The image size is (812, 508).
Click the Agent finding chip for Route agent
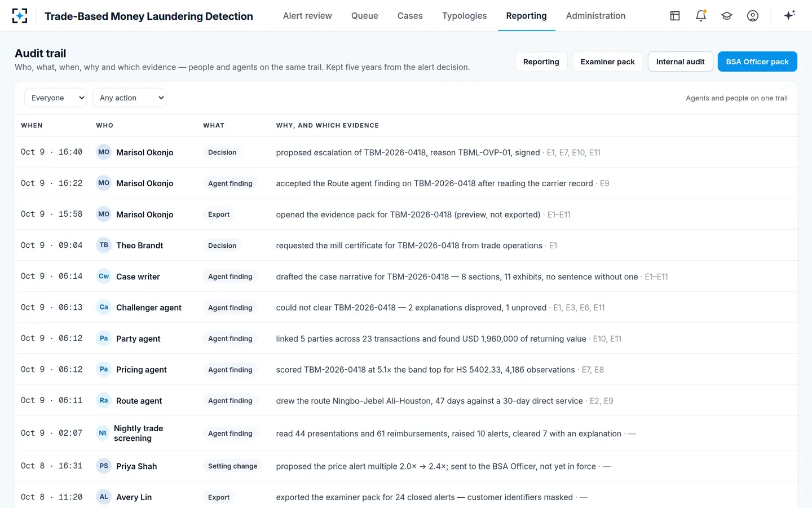click(230, 401)
